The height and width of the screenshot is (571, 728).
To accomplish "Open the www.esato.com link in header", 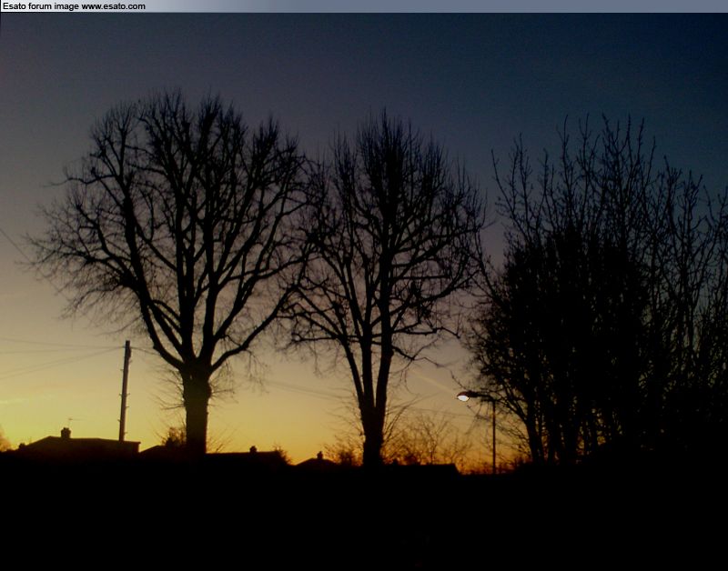I will tap(113, 6).
